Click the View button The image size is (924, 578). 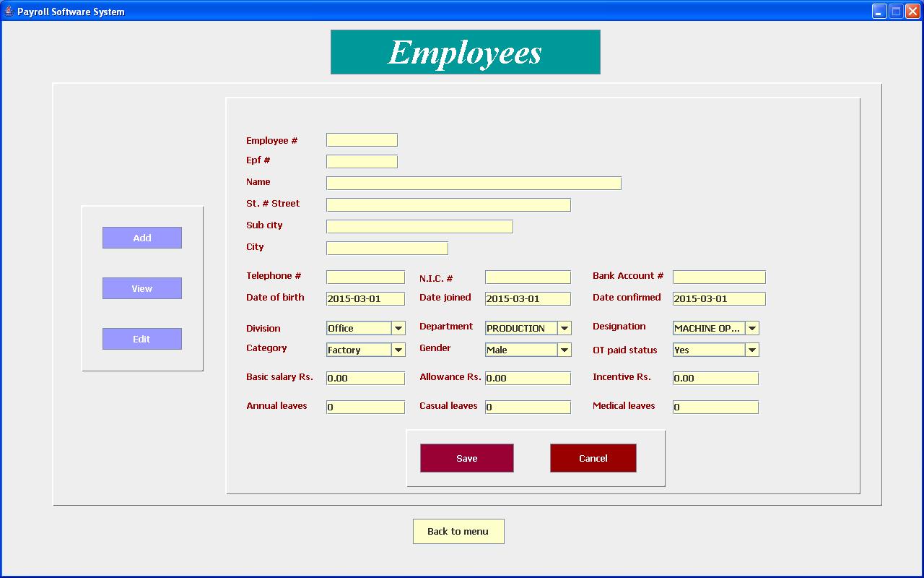click(141, 288)
